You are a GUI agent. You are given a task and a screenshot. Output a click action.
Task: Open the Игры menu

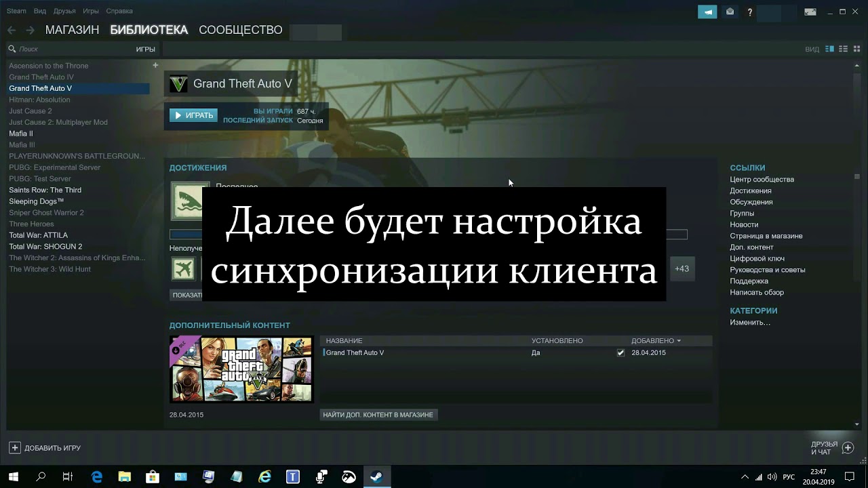pyautogui.click(x=90, y=12)
